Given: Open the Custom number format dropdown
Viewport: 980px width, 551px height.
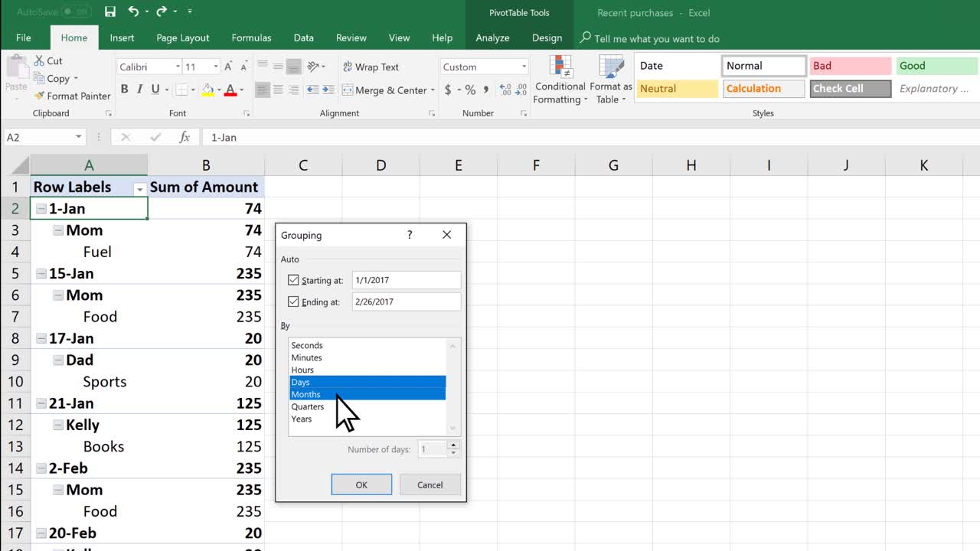Looking at the screenshot, I should (x=524, y=67).
